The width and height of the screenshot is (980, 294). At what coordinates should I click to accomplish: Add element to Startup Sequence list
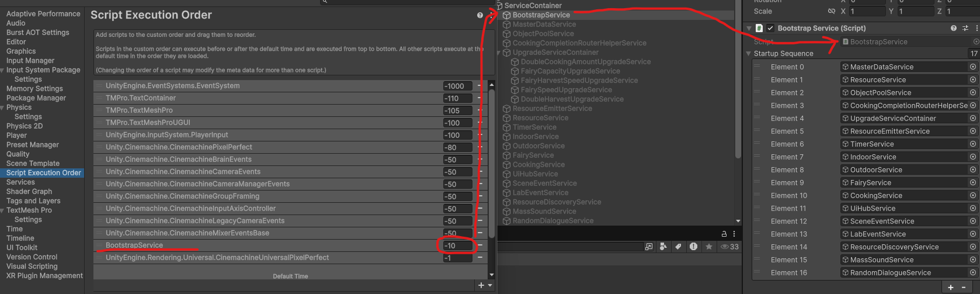point(951,287)
